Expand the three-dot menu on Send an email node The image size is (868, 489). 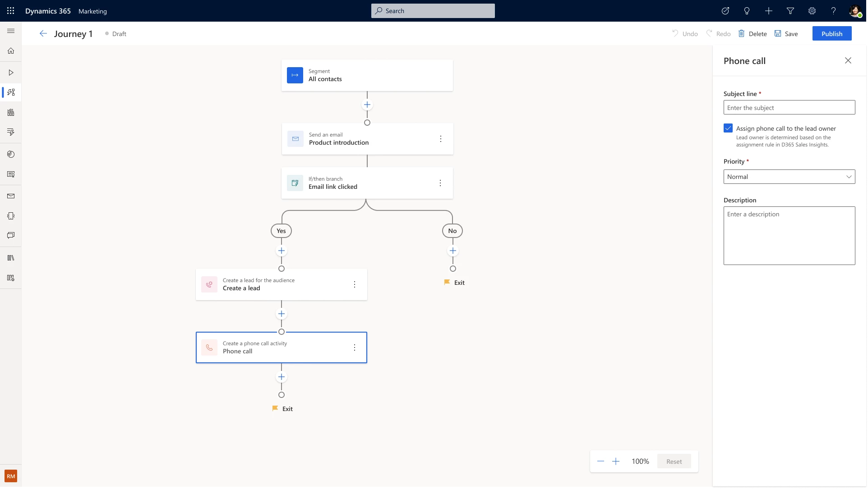pyautogui.click(x=441, y=138)
